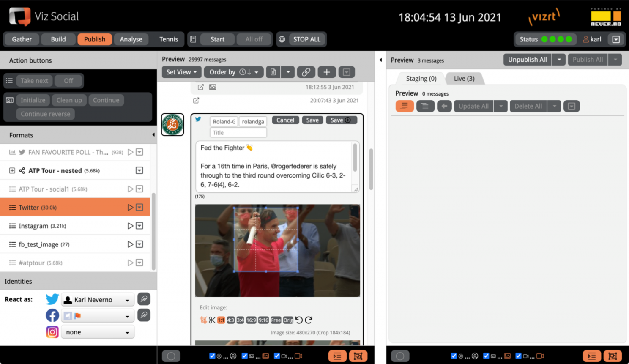The height and width of the screenshot is (364, 629).
Task: Toggle the video size checkbox under right preview
Action: (518, 356)
